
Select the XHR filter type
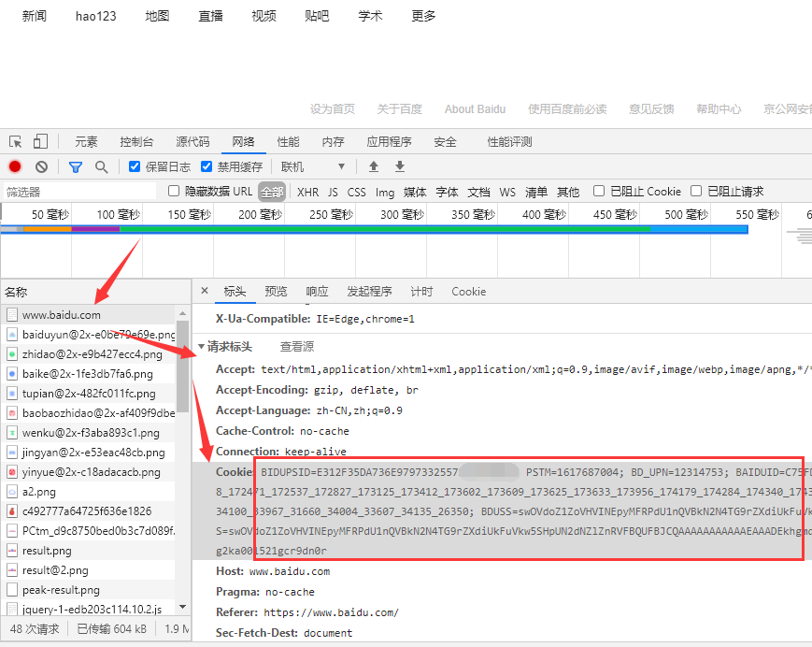pyautogui.click(x=307, y=192)
